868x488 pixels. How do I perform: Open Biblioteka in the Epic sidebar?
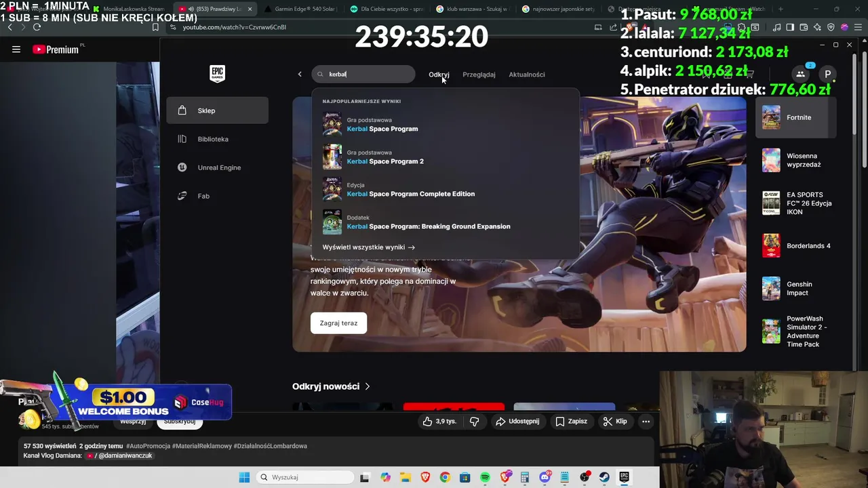(x=217, y=139)
